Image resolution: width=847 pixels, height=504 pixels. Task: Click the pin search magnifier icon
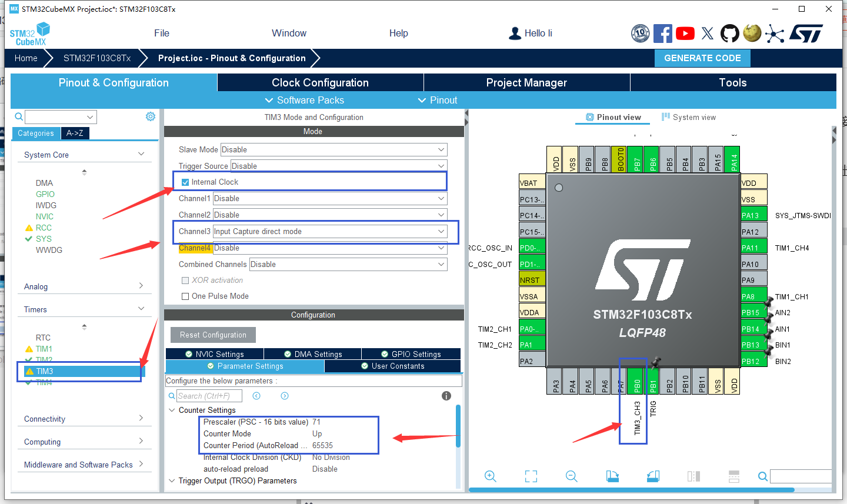(x=762, y=476)
